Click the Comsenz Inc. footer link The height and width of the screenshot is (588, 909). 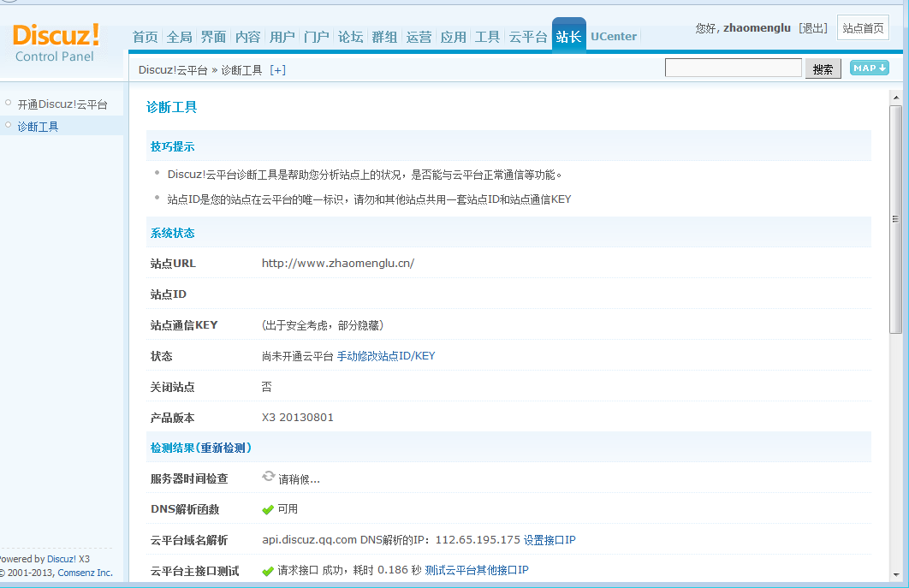[85, 573]
